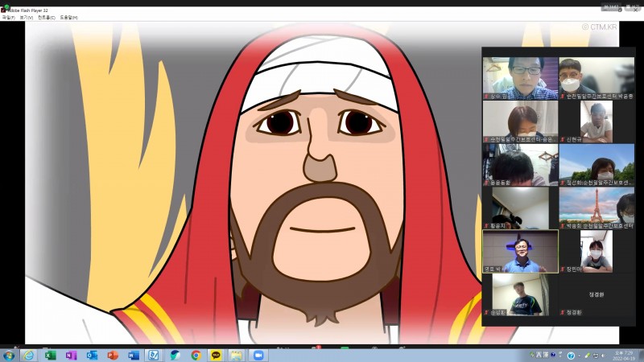Switch to Zoom app in taskbar
Viewport: 644px width, 362px height.
coord(258,355)
